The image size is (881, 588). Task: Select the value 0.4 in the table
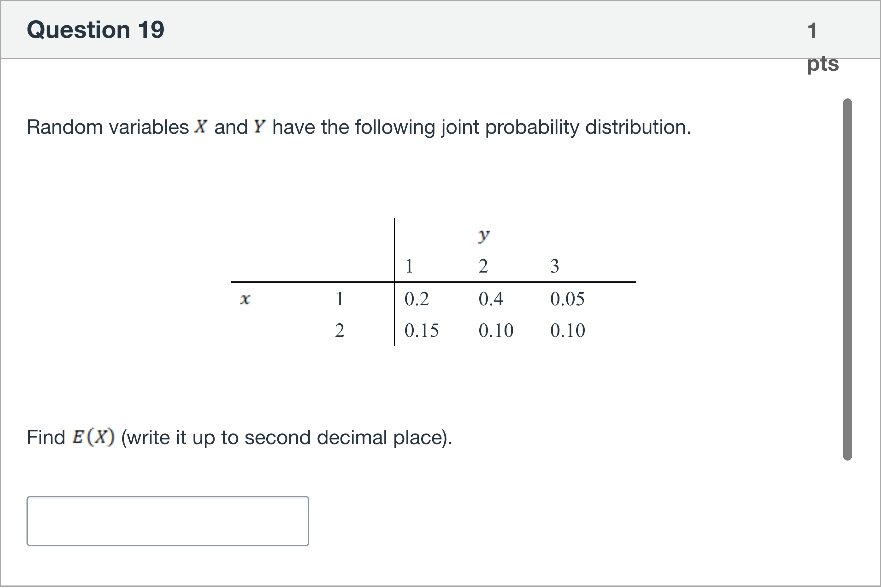(491, 299)
